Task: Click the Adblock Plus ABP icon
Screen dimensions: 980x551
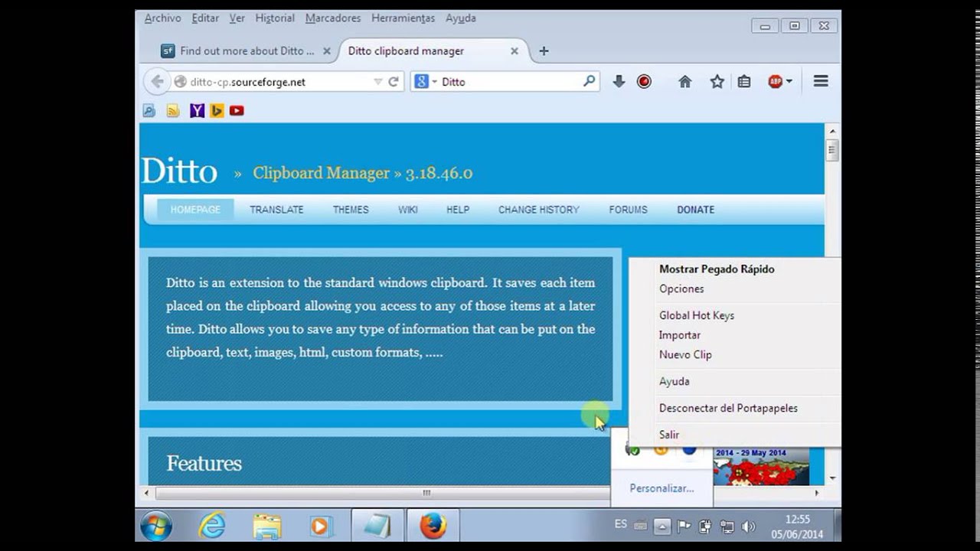Action: [x=776, y=81]
